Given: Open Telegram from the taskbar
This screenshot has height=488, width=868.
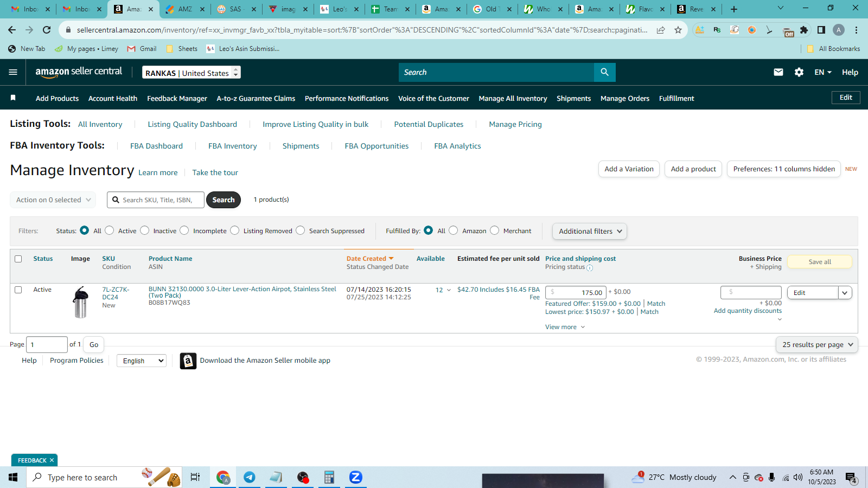Looking at the screenshot, I should coord(250,477).
